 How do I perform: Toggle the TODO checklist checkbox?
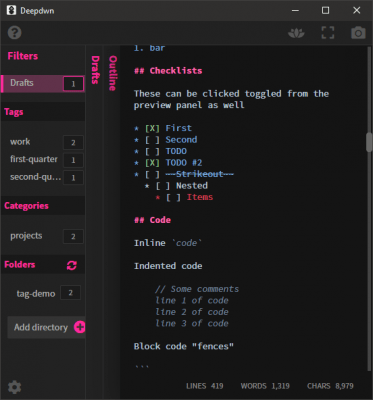[x=152, y=151]
